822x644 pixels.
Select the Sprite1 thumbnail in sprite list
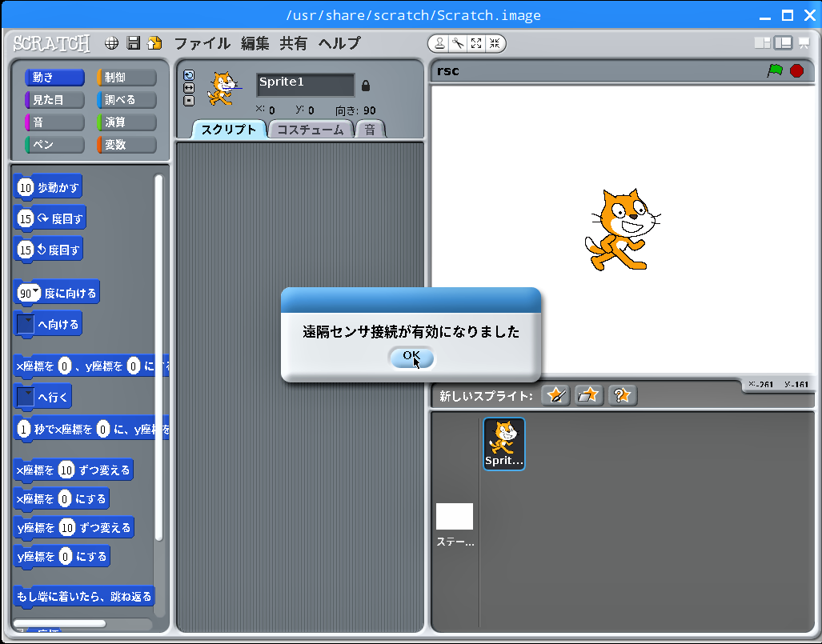click(503, 444)
